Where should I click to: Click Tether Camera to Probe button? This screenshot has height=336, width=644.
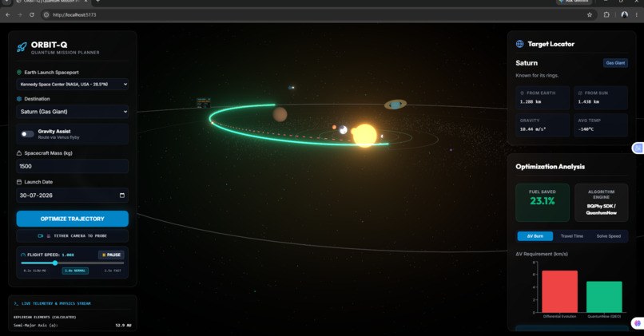(72, 236)
